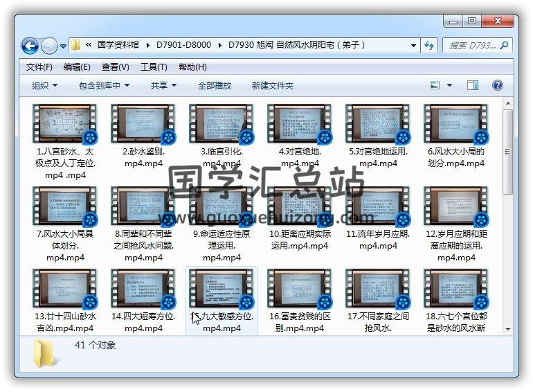Click in the search input box

point(472,46)
